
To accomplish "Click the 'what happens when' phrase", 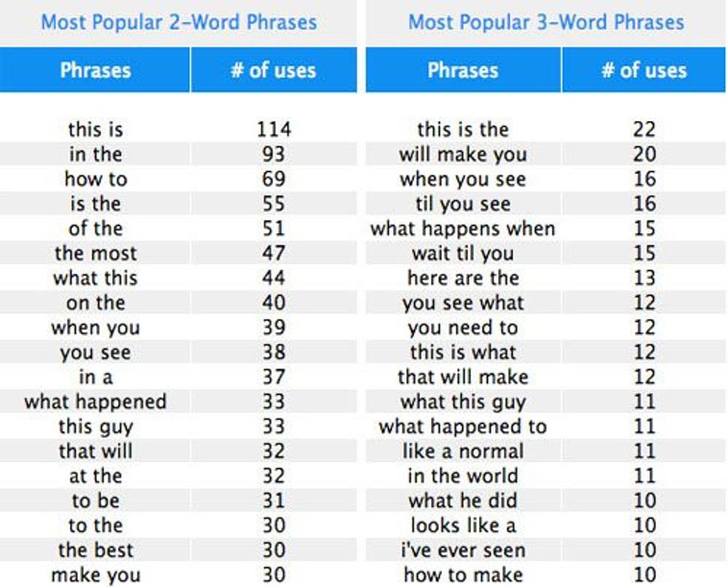I will 463,228.
